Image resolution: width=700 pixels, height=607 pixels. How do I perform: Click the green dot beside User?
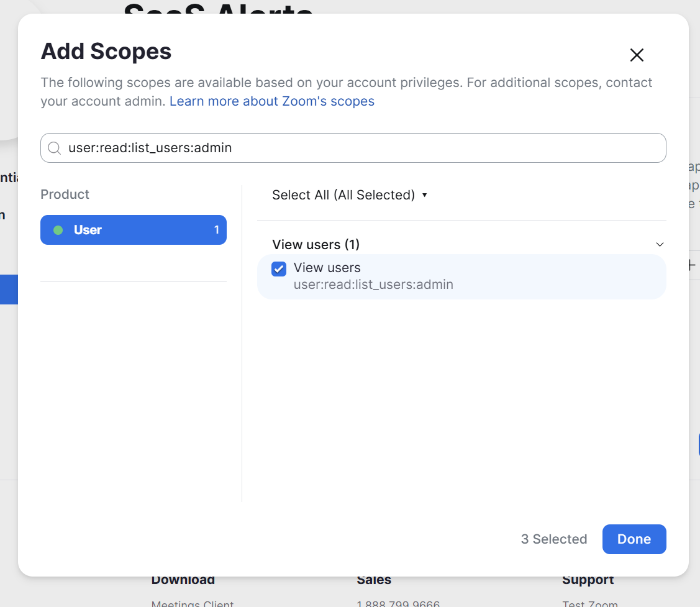[58, 230]
